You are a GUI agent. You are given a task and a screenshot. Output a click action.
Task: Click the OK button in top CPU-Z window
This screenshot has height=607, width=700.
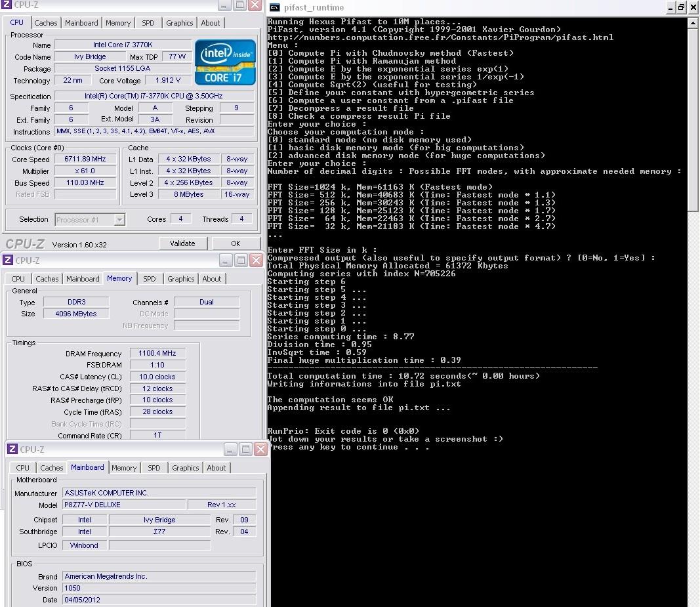point(236,243)
